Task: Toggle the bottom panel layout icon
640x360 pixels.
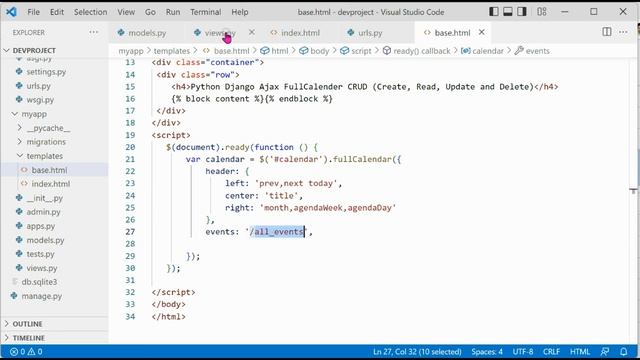Action: [507, 12]
